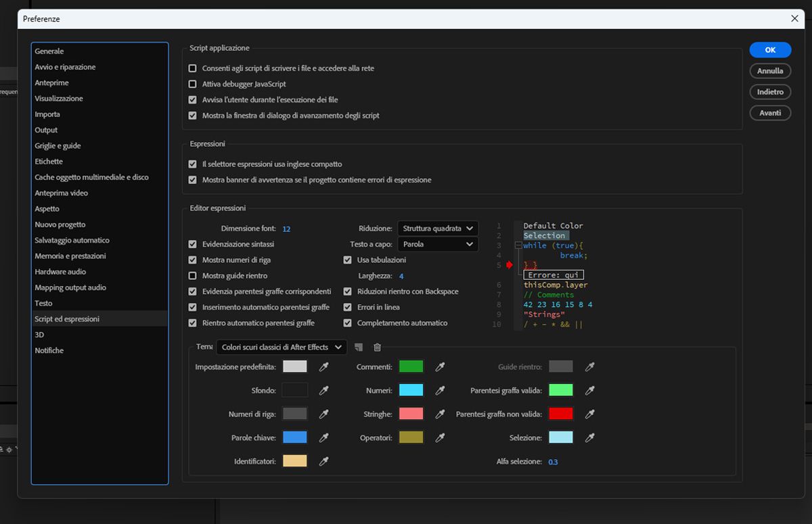Enable Mostra guide rientro

click(x=193, y=276)
